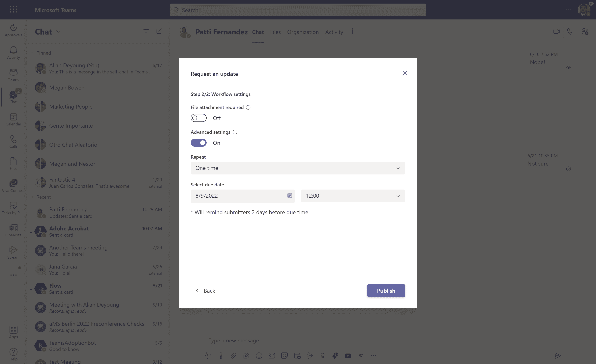Start a video call with Patti
The height and width of the screenshot is (364, 596).
tap(557, 31)
